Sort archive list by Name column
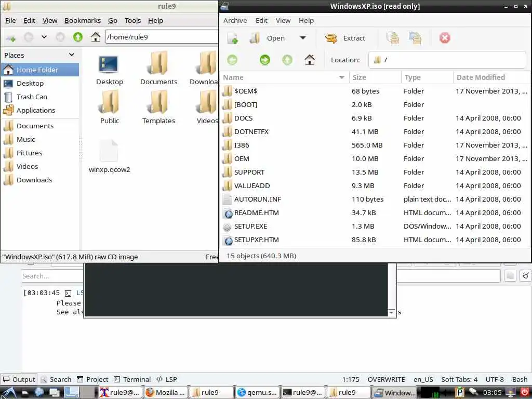Image resolution: width=532 pixels, height=399 pixels. pos(284,77)
